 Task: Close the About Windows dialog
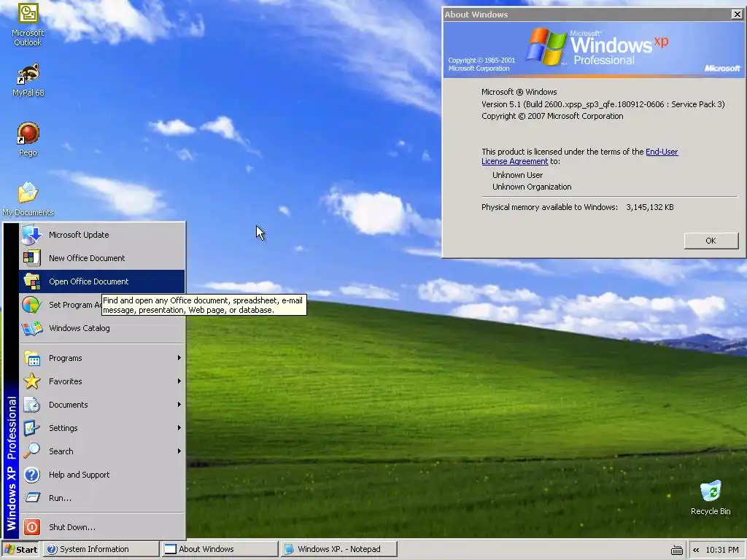click(737, 15)
